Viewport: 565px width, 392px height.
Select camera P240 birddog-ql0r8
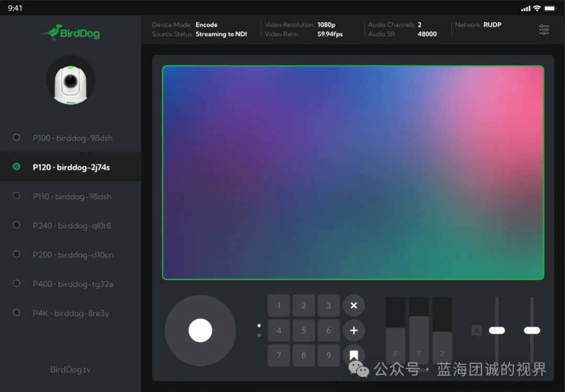click(x=72, y=226)
